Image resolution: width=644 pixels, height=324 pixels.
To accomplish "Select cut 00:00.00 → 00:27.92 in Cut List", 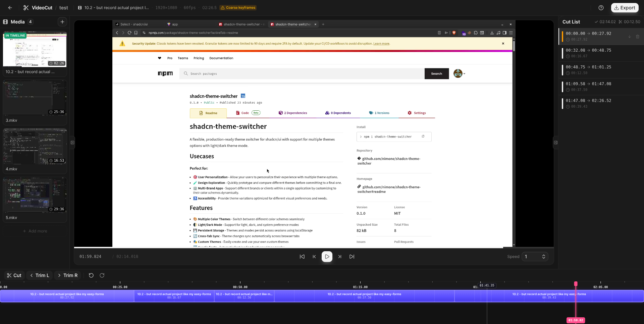I will click(601, 37).
